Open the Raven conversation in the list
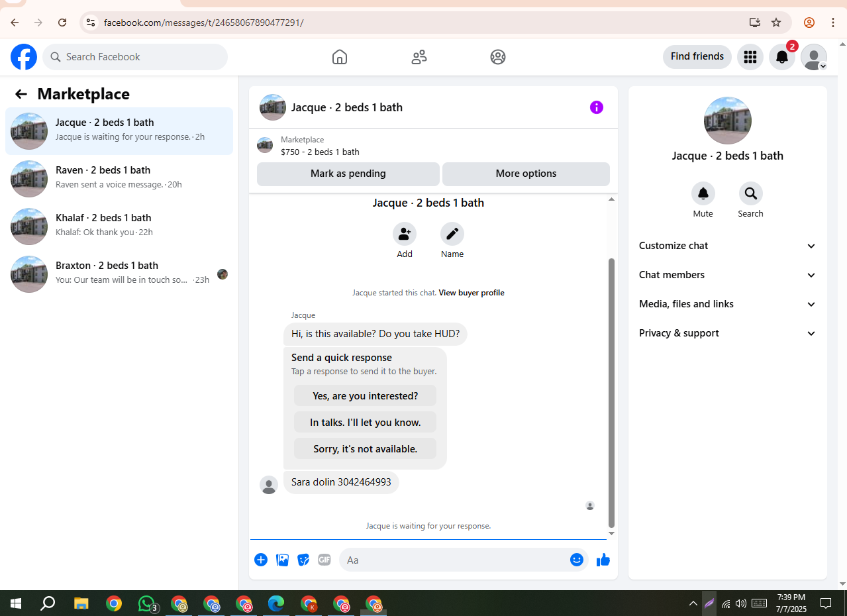The width and height of the screenshot is (847, 616). 119,179
